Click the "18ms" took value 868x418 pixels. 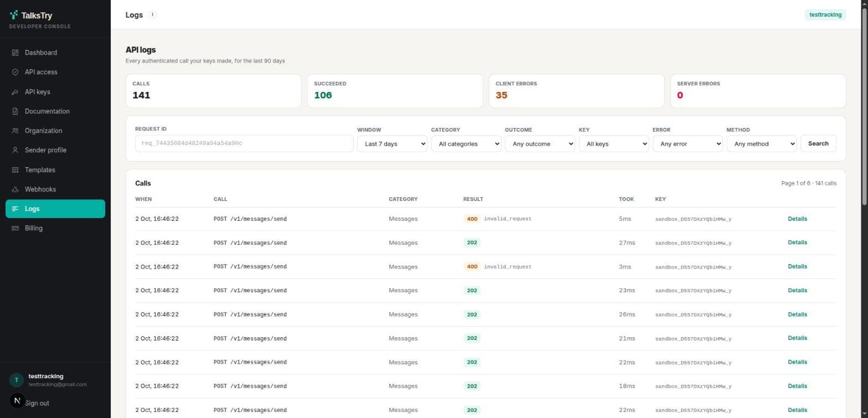[x=627, y=386]
